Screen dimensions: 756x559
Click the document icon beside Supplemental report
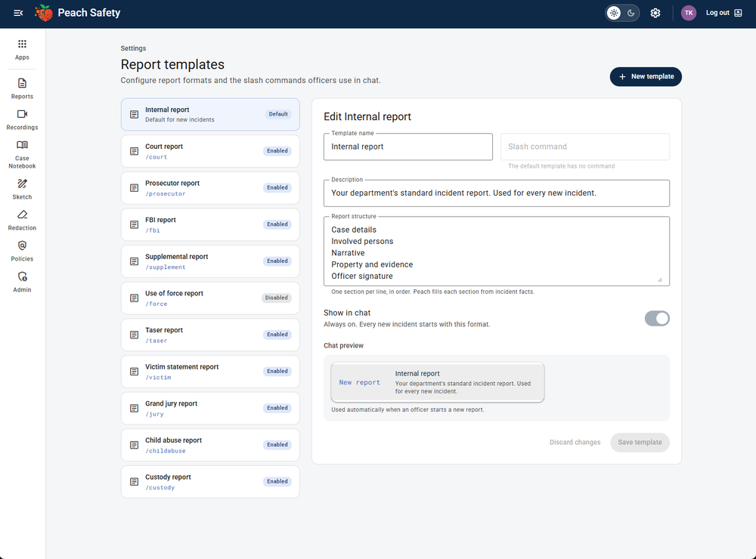tap(135, 261)
